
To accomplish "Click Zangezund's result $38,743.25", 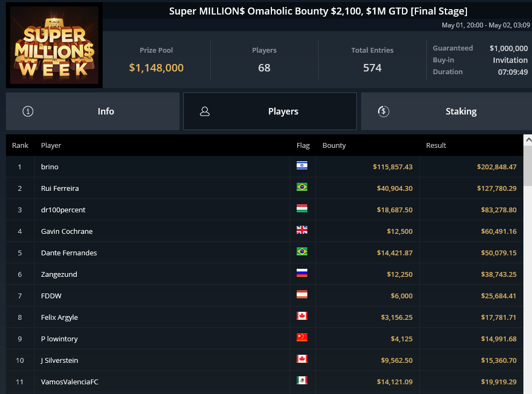I will (499, 274).
